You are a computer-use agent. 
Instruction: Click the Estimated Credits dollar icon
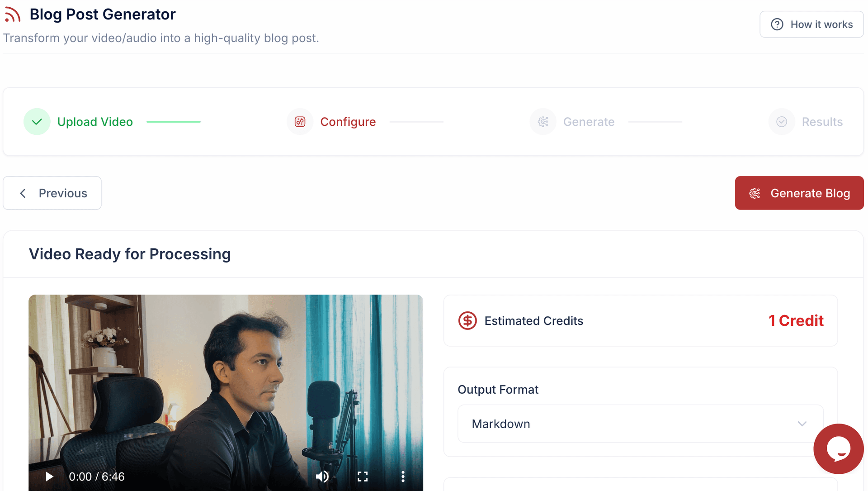[467, 320]
